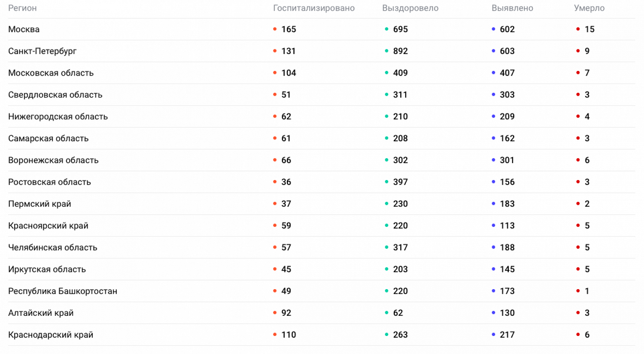Image resolution: width=644 pixels, height=354 pixels.
Task: Click the orange dot beside Москва's 165
Action: 275,29
